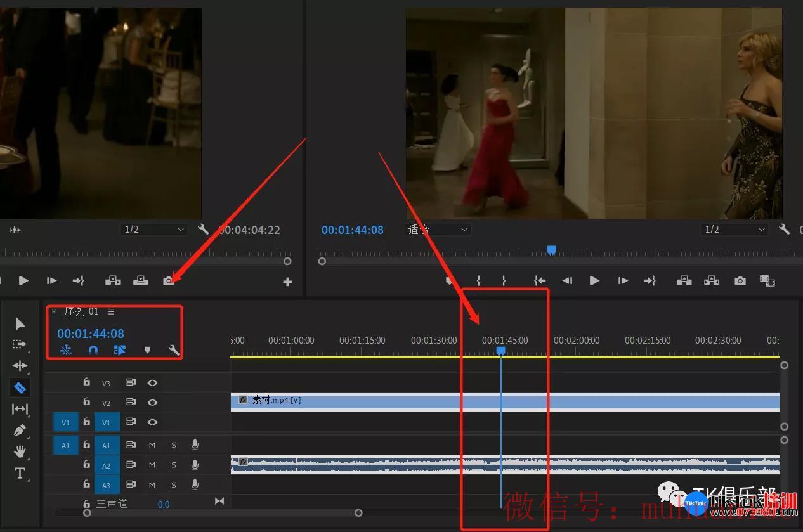Select the Ripple Edit tool
This screenshot has width=803, height=532.
point(20,366)
